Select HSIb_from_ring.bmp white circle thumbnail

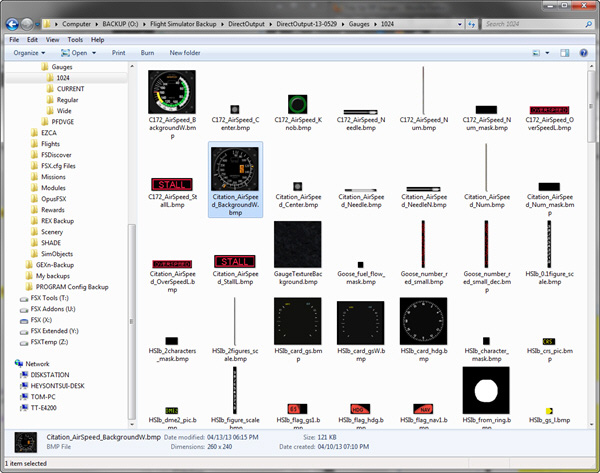(x=486, y=390)
